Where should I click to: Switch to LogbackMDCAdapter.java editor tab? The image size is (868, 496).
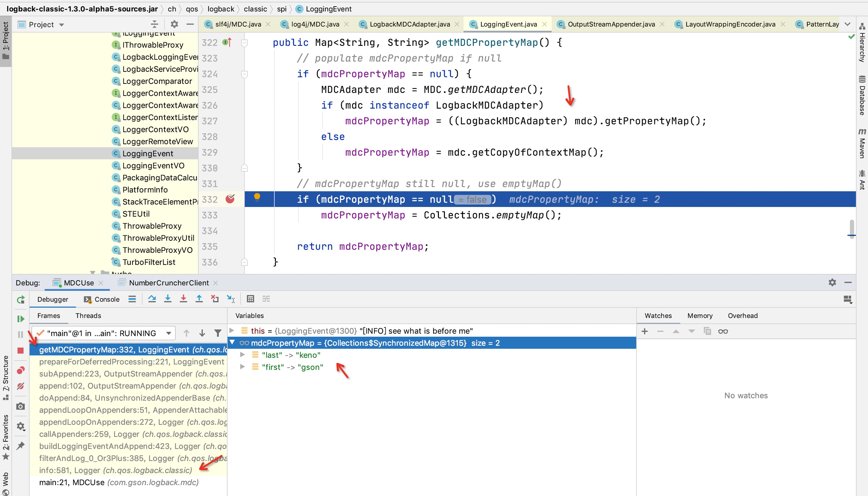point(410,24)
